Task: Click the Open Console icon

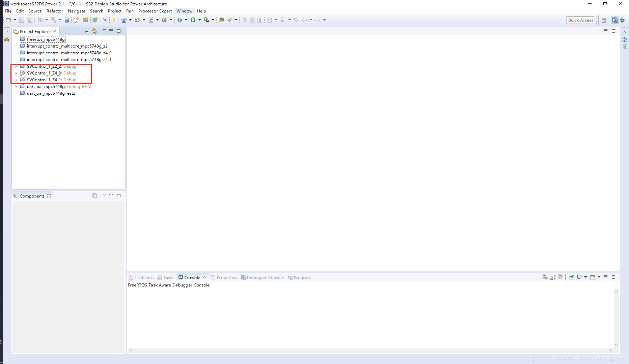Action: click(x=593, y=277)
